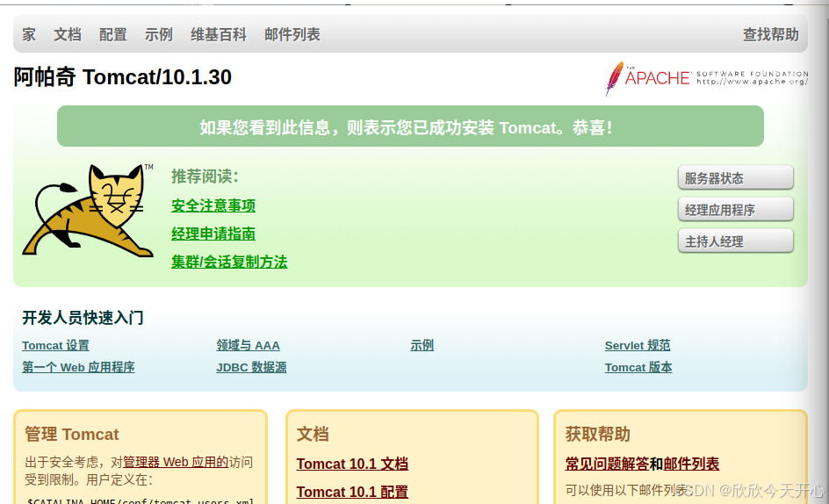829x504 pixels.
Task: Open the 经理申请指南 link
Action: coord(213,234)
